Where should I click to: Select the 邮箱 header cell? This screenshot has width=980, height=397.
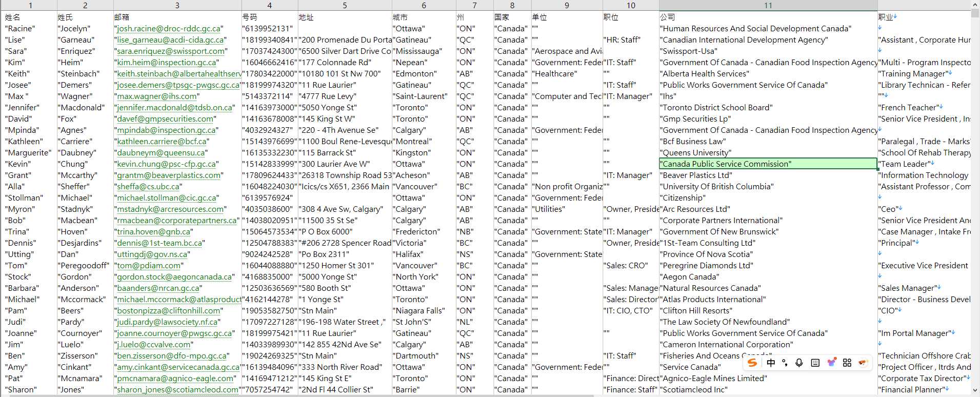pos(177,17)
